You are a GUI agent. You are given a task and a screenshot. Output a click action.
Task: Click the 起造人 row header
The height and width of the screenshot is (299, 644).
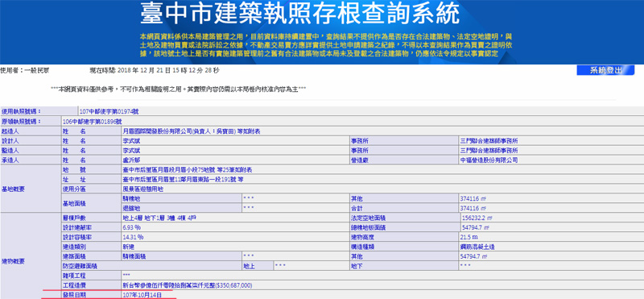31,131
